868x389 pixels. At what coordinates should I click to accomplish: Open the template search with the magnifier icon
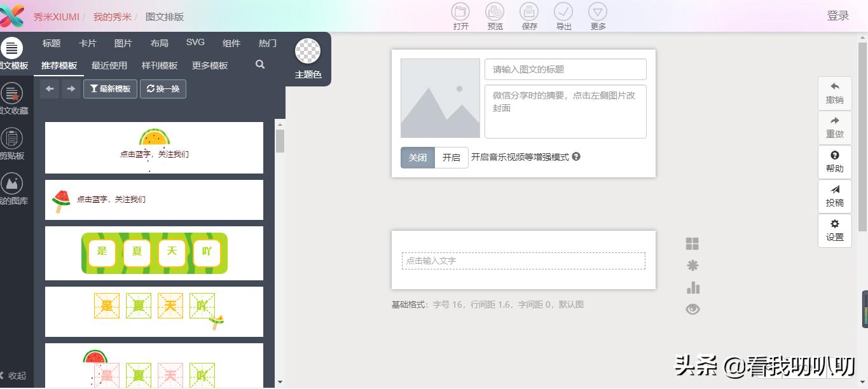(259, 65)
